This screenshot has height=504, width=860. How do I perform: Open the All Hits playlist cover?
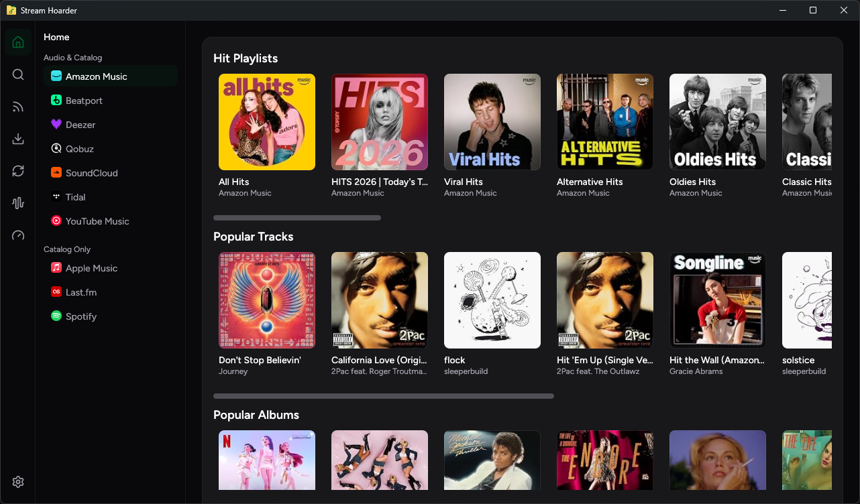(x=267, y=122)
